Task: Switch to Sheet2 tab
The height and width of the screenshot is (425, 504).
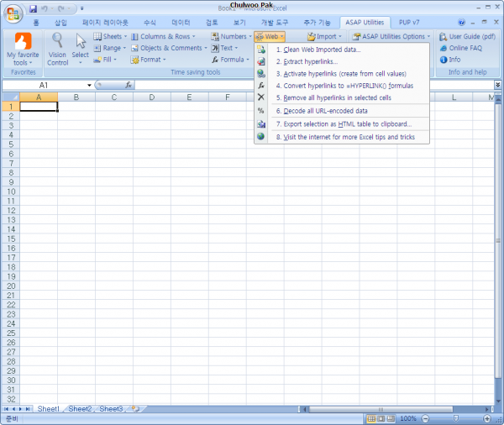Action: pyautogui.click(x=80, y=409)
